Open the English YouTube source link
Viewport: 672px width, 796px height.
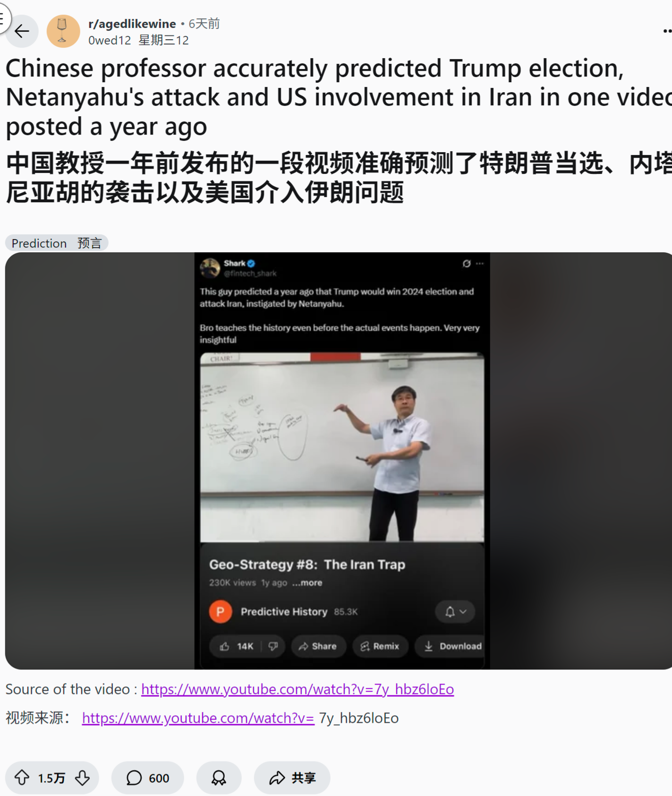coord(298,689)
